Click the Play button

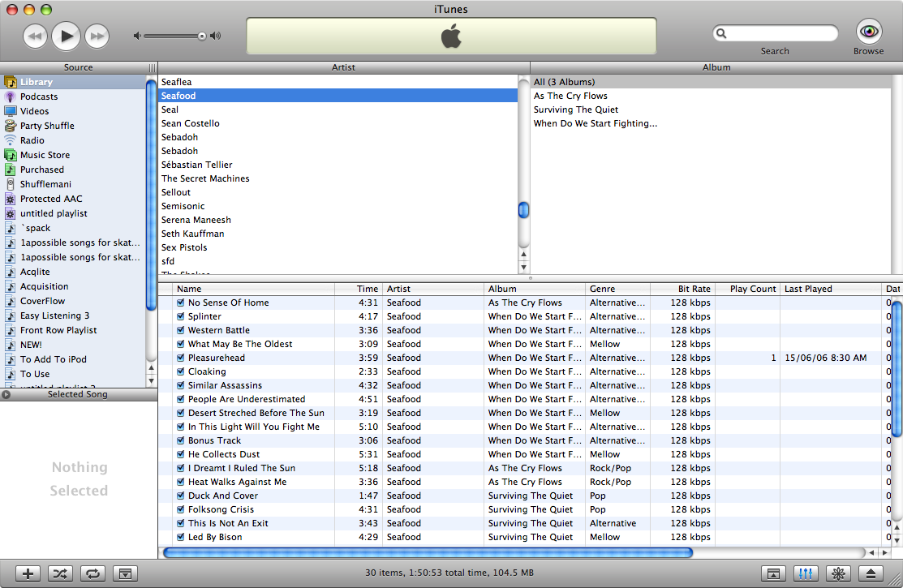67,36
